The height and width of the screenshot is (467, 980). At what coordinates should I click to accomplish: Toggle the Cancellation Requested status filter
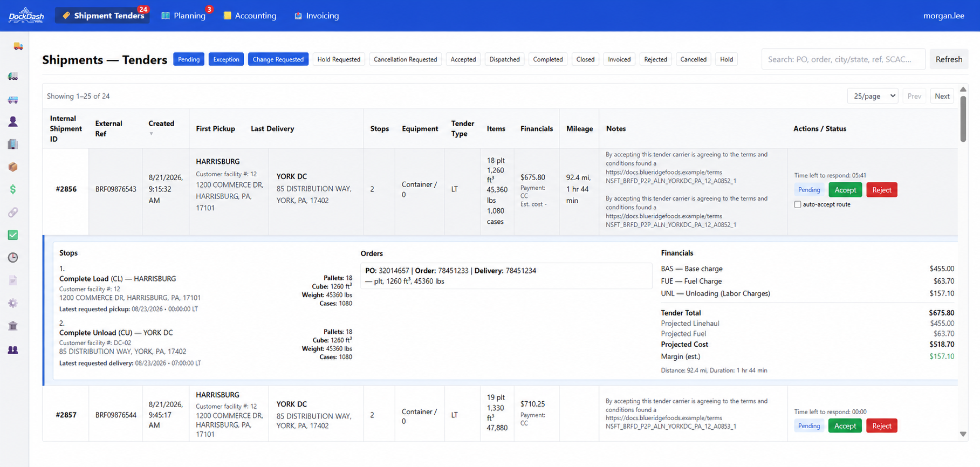pyautogui.click(x=406, y=59)
